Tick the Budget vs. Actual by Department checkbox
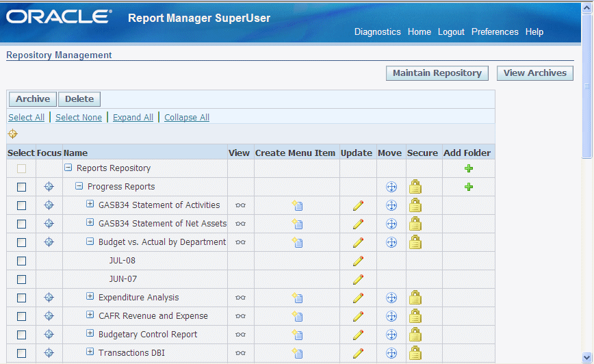 click(x=22, y=242)
